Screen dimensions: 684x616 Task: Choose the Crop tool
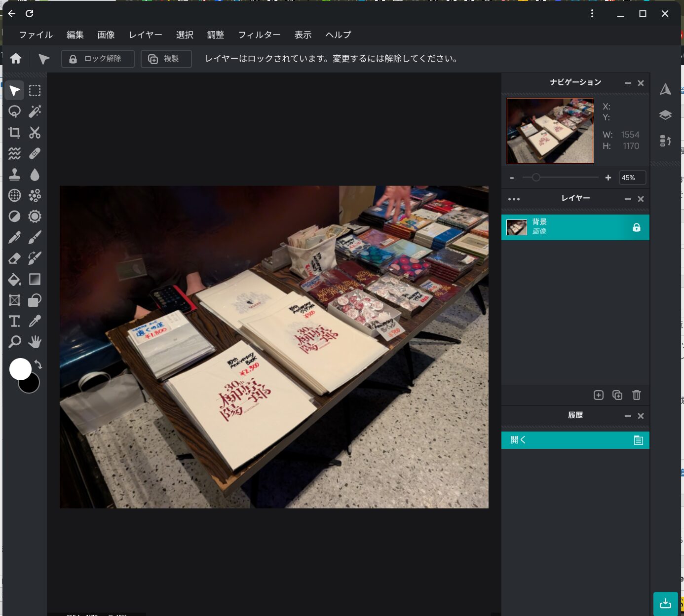[14, 132]
